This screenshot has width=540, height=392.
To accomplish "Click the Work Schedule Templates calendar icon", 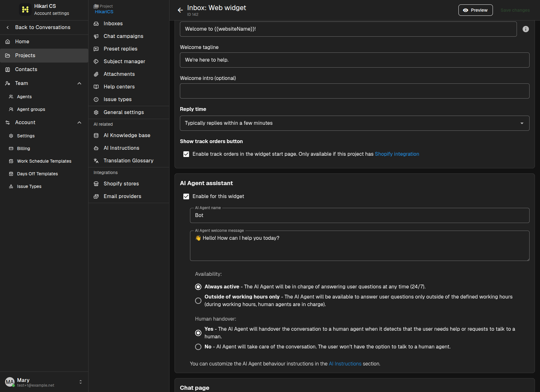I will [11, 161].
